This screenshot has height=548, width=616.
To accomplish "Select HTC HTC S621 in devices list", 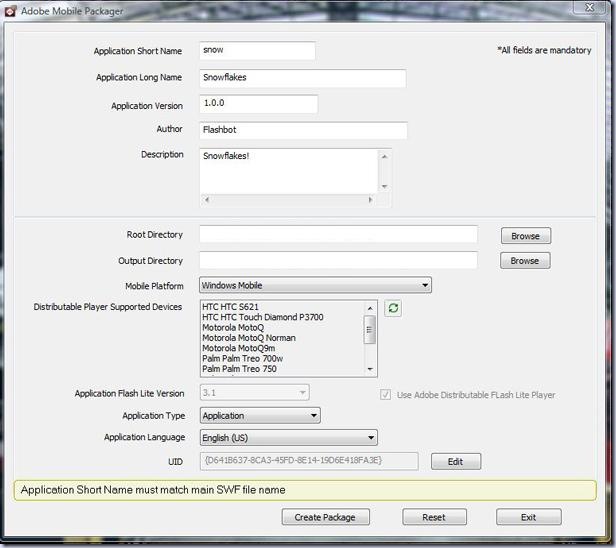I will click(x=284, y=306).
